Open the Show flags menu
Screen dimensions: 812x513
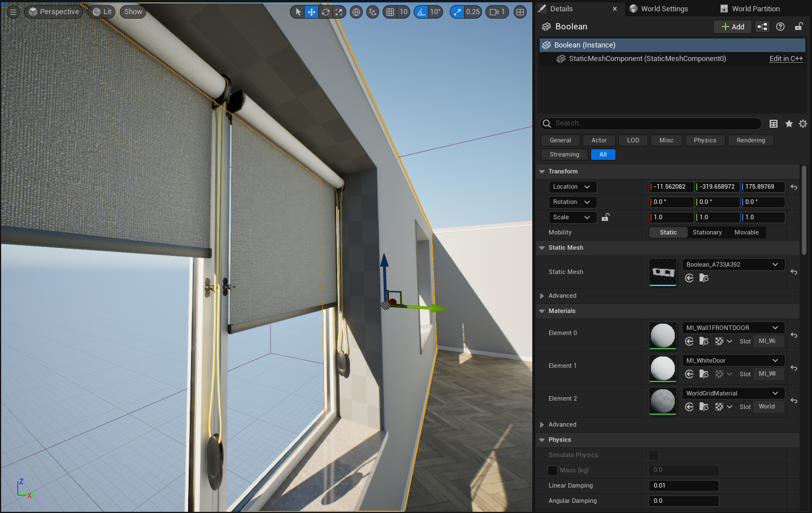(133, 12)
